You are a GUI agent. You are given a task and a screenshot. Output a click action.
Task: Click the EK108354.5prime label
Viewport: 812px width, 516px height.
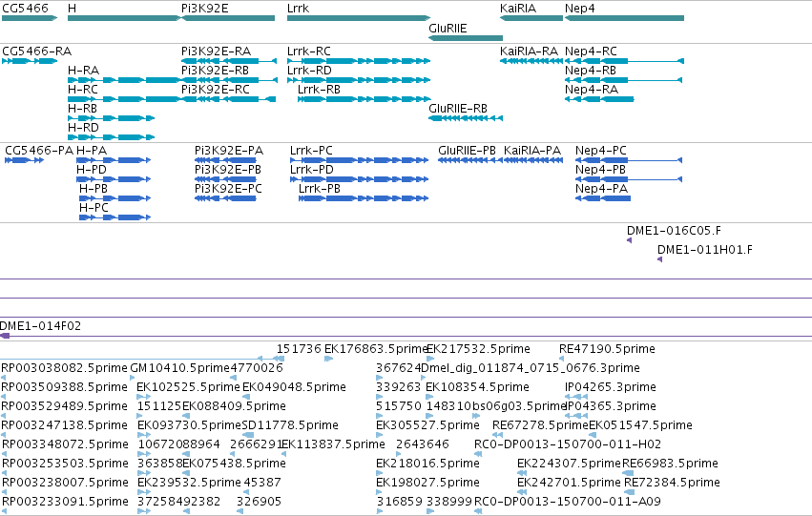(477, 387)
